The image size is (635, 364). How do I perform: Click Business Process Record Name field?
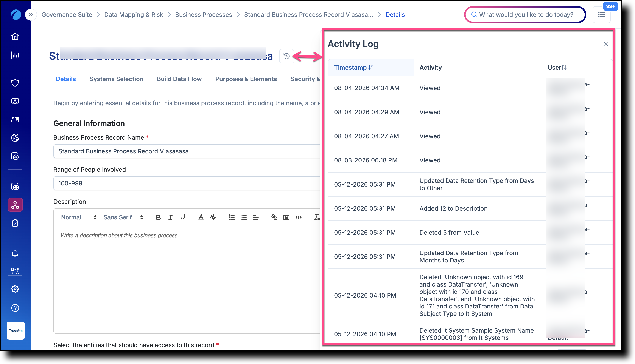click(x=187, y=151)
